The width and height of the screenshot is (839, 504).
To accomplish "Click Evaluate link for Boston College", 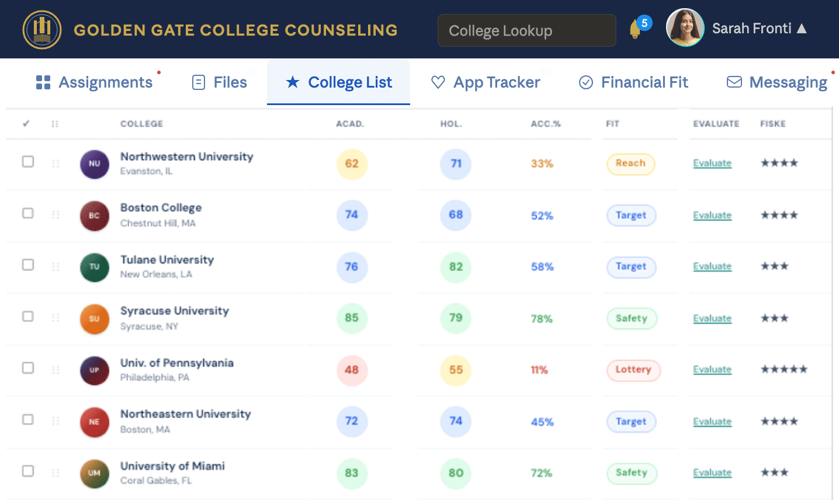I will (x=712, y=215).
